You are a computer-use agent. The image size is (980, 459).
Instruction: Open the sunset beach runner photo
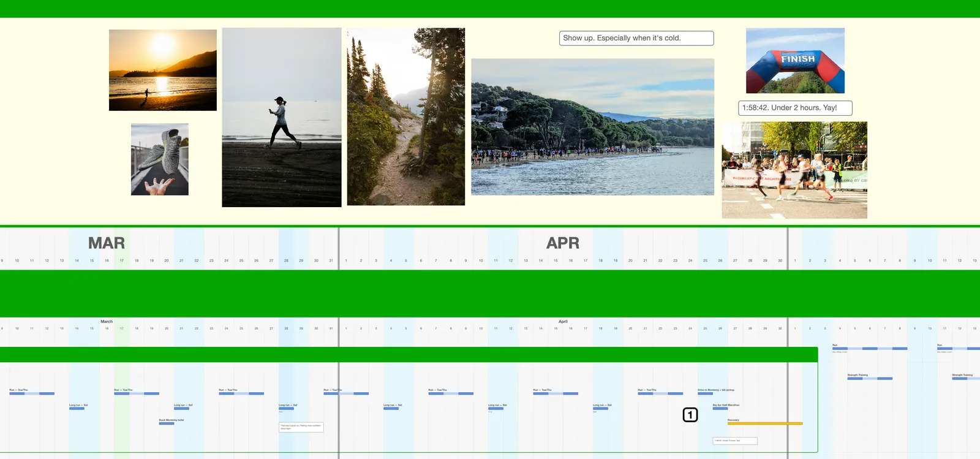point(162,70)
